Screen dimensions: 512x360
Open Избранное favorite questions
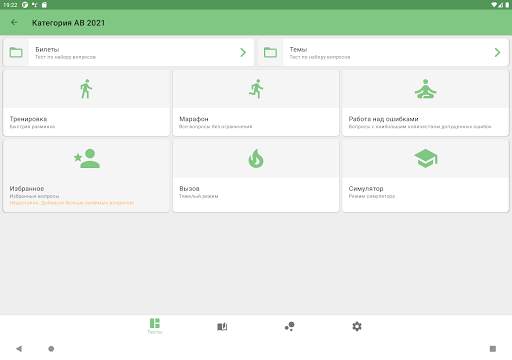coord(86,176)
